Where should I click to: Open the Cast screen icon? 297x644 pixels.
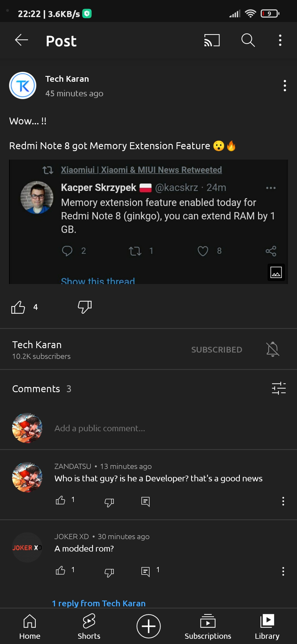point(212,40)
